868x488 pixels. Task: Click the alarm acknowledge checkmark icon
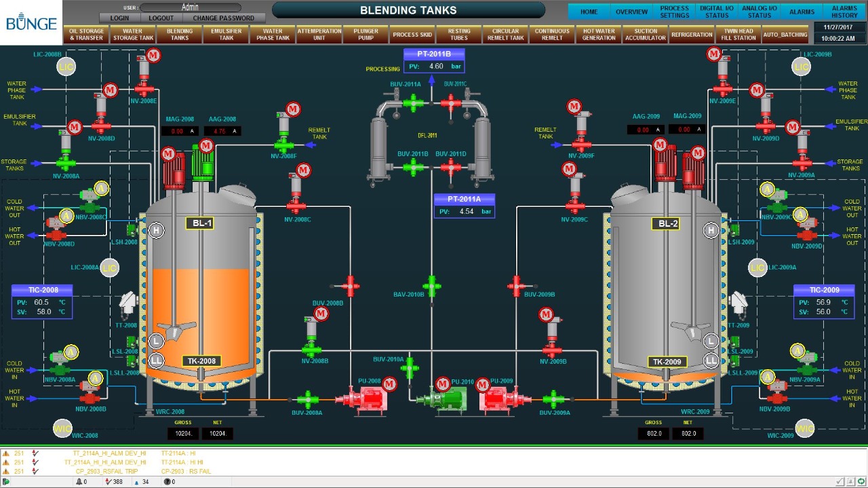click(x=840, y=482)
